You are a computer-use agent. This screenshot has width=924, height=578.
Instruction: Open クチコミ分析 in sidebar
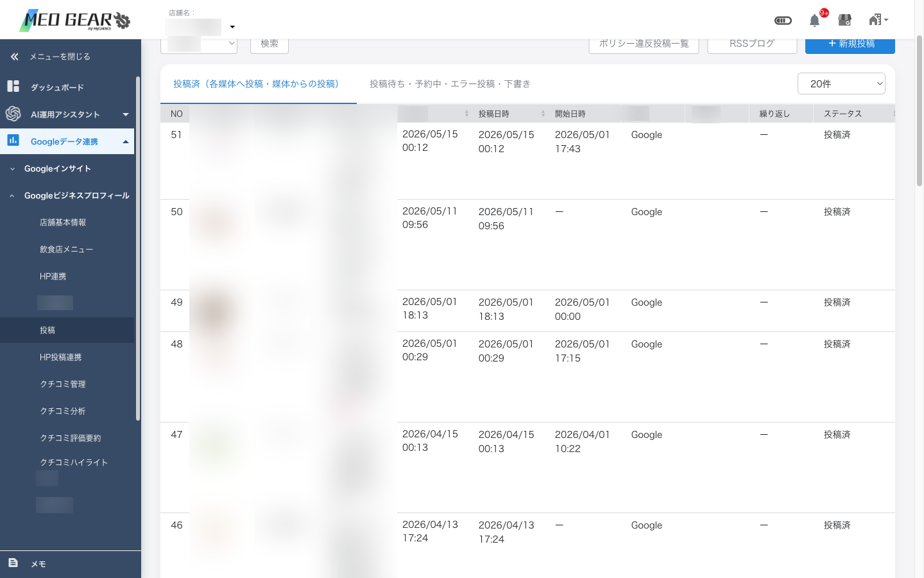pyautogui.click(x=63, y=411)
